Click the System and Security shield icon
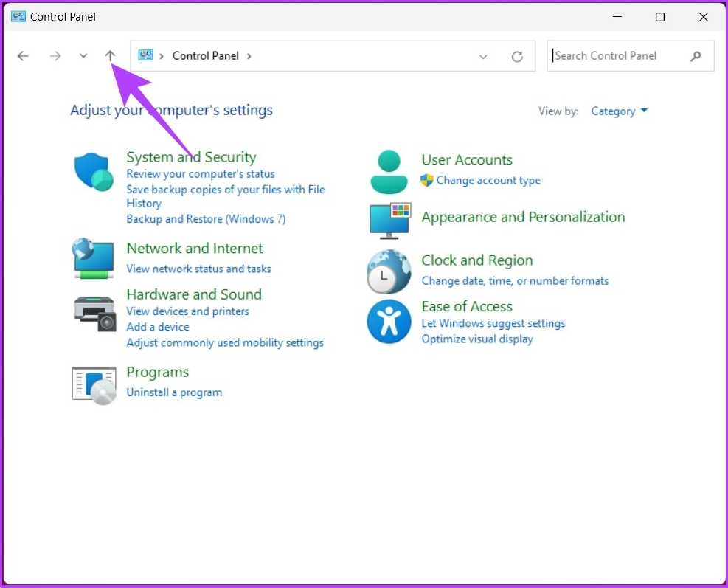The image size is (728, 588). point(94,171)
